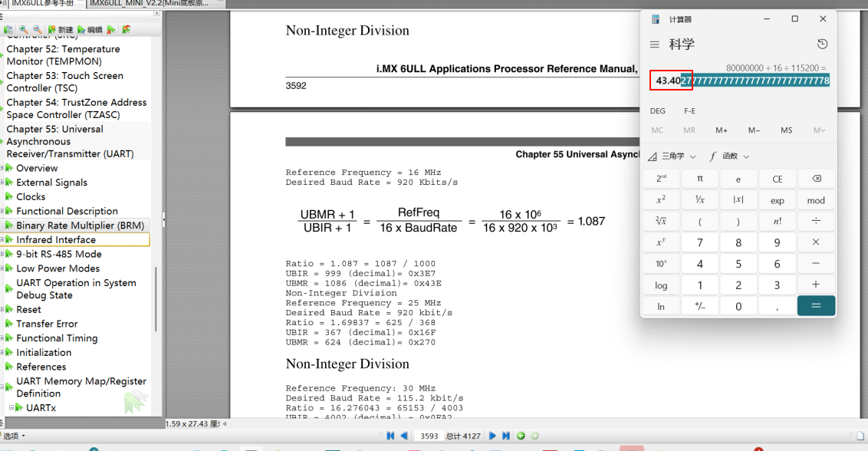Click the mod key in calculator

click(816, 200)
